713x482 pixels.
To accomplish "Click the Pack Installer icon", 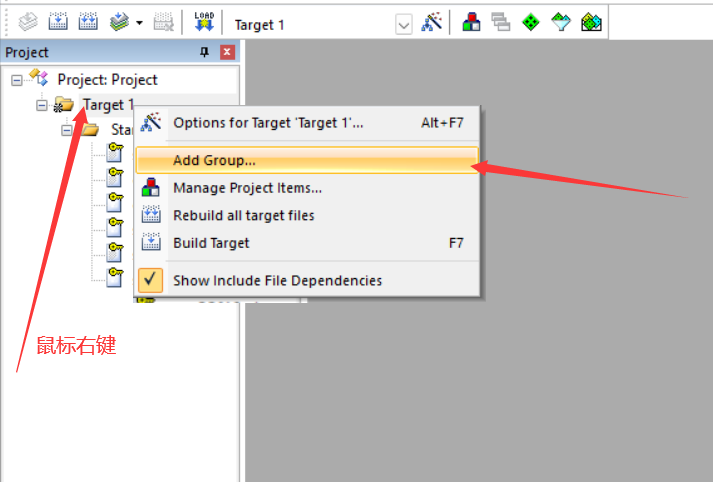I will point(591,22).
